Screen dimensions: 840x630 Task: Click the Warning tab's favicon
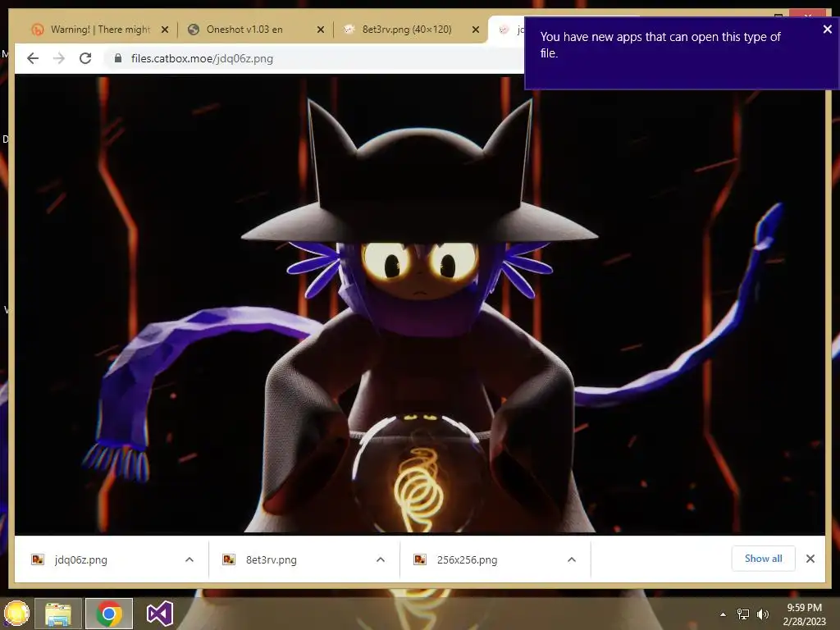click(38, 30)
